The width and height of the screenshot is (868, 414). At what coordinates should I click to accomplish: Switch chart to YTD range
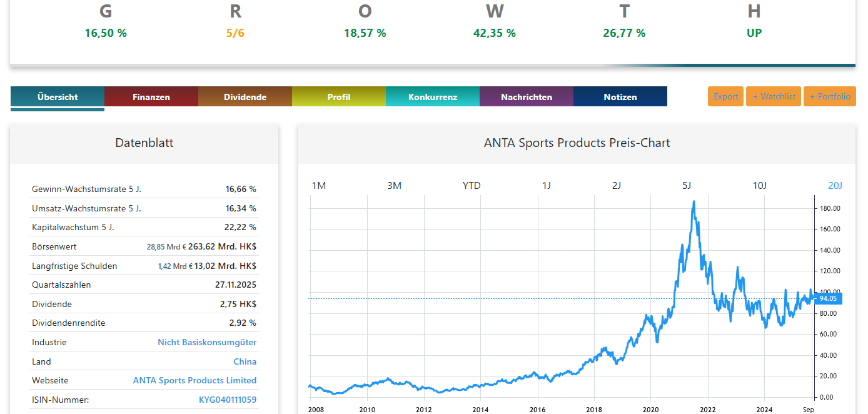(x=472, y=186)
